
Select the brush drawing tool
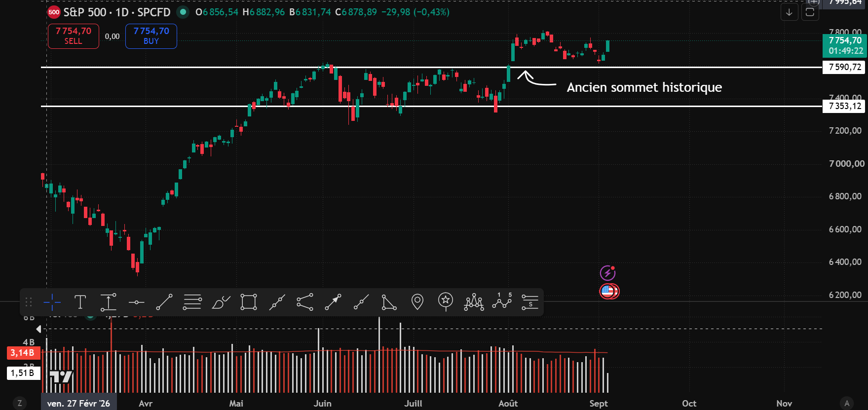[x=221, y=302]
